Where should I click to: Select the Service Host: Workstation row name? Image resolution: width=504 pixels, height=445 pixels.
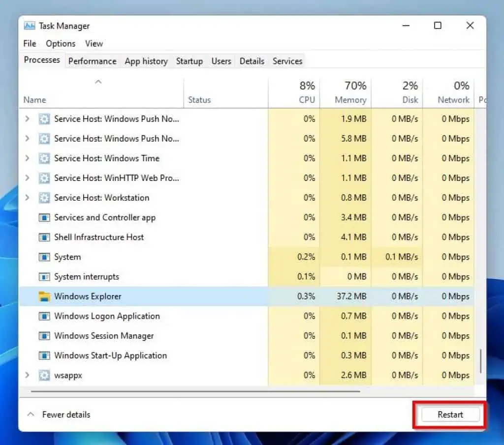(x=101, y=198)
